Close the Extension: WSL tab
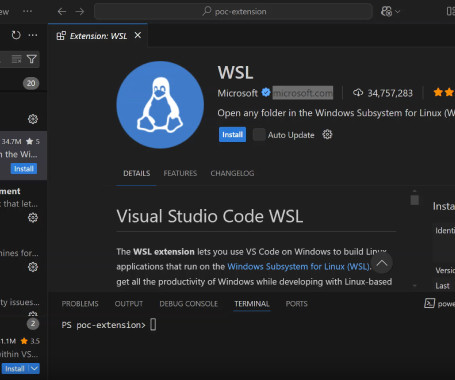Viewport: 455px width, 380px height. pyautogui.click(x=138, y=35)
